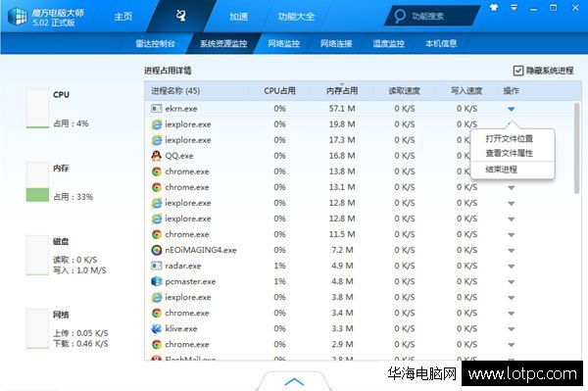Click the pcmaster.exe cube icon

[x=157, y=281]
